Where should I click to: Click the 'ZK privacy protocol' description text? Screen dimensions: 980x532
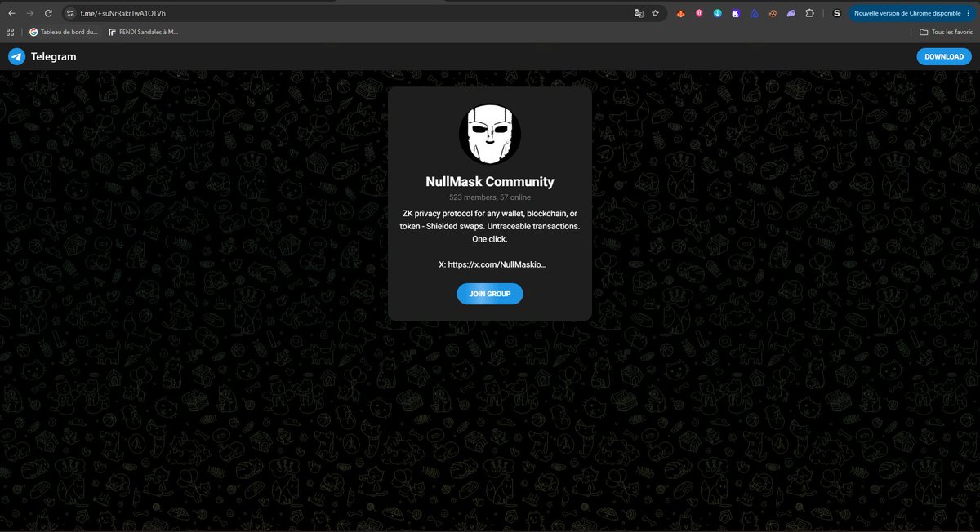click(490, 226)
